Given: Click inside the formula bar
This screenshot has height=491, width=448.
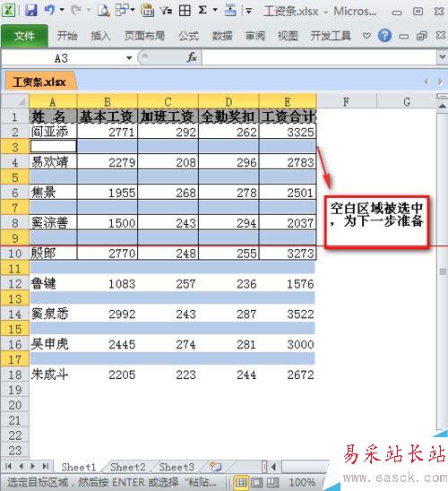Looking at the screenshot, I should click(319, 57).
